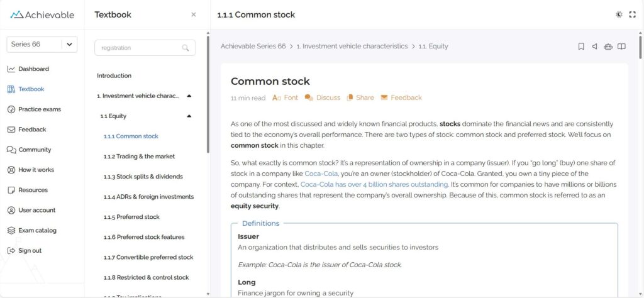Open the Font settings button

point(285,97)
